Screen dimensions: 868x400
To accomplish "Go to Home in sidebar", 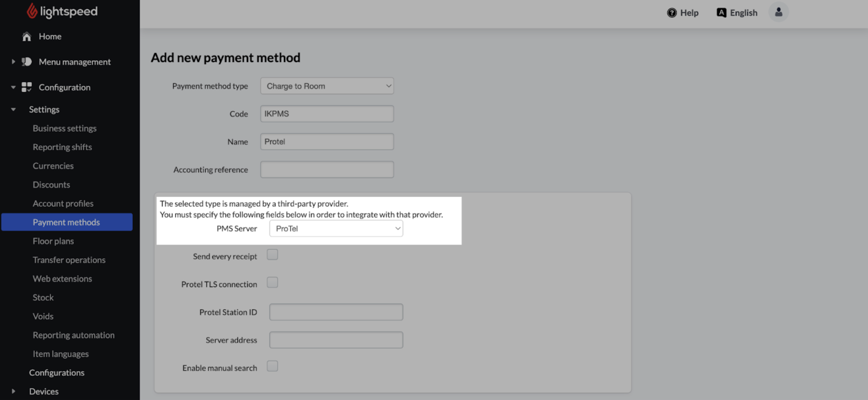I will pyautogui.click(x=50, y=36).
